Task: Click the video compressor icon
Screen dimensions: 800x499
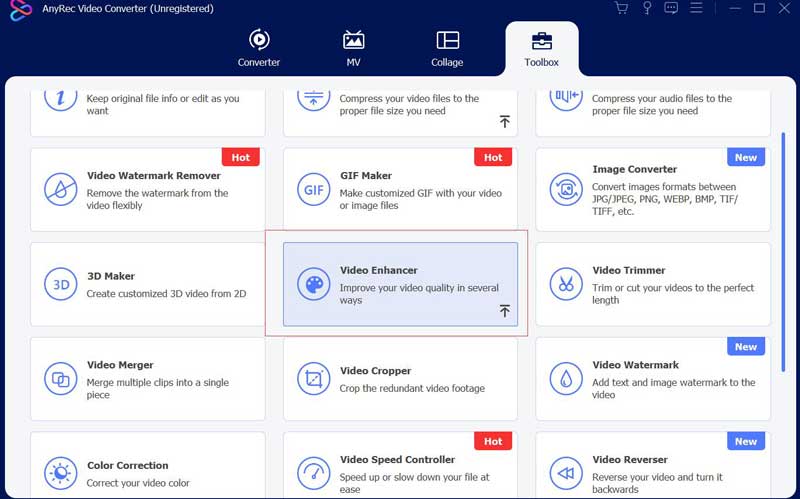Action: coord(313,100)
